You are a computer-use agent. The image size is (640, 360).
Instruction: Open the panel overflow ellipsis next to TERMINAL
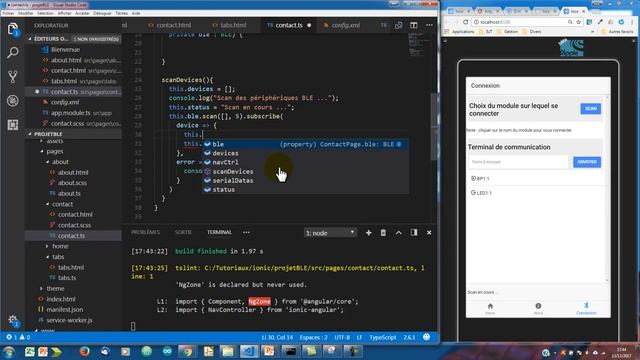click(x=246, y=232)
